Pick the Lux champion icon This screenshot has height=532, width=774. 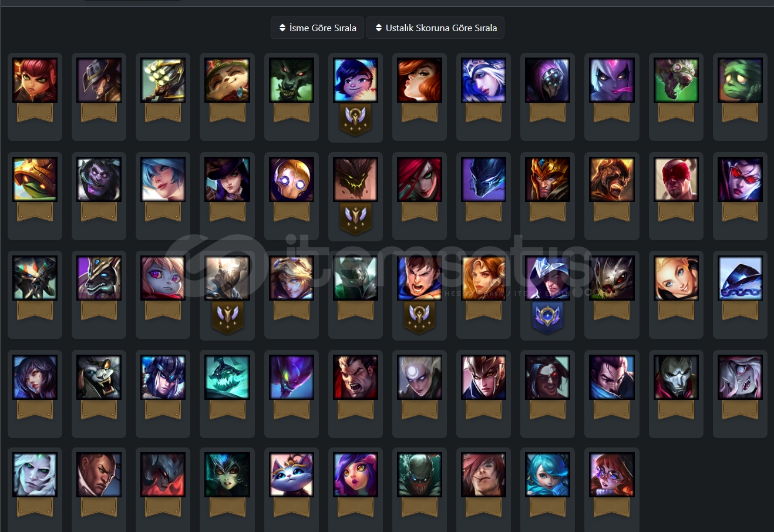point(676,278)
